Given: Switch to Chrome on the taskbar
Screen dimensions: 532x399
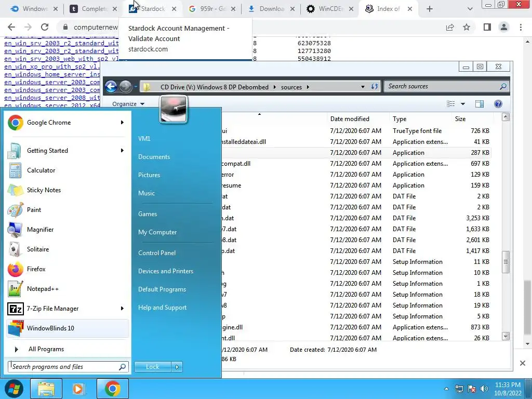Looking at the screenshot, I should [112, 389].
